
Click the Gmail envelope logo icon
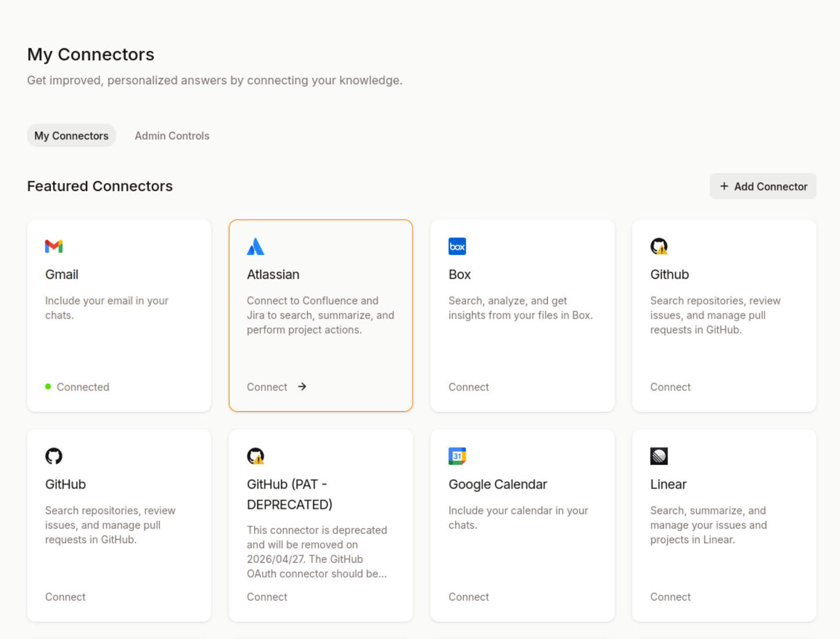(54, 246)
